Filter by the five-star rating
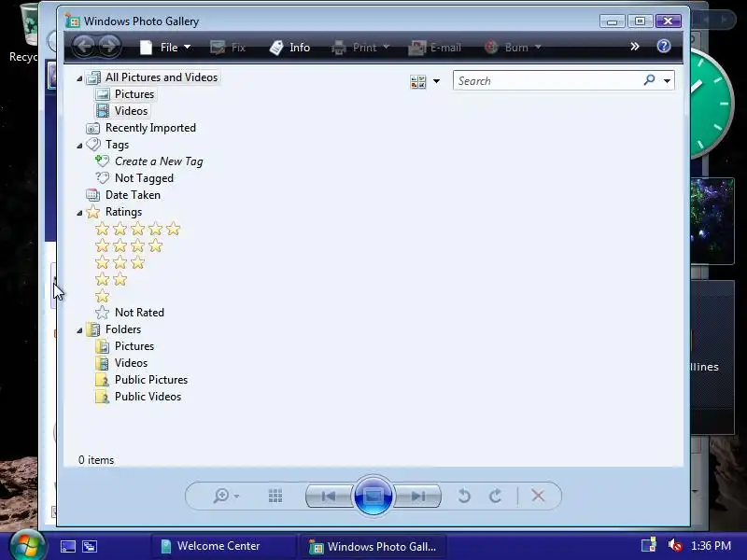Viewport: 747px width, 560px height. pos(137,229)
